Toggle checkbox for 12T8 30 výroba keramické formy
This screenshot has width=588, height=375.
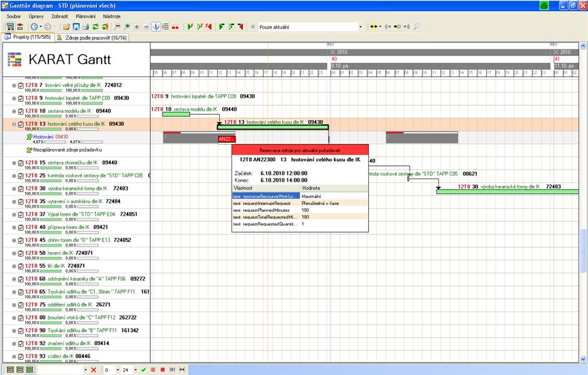(20, 189)
